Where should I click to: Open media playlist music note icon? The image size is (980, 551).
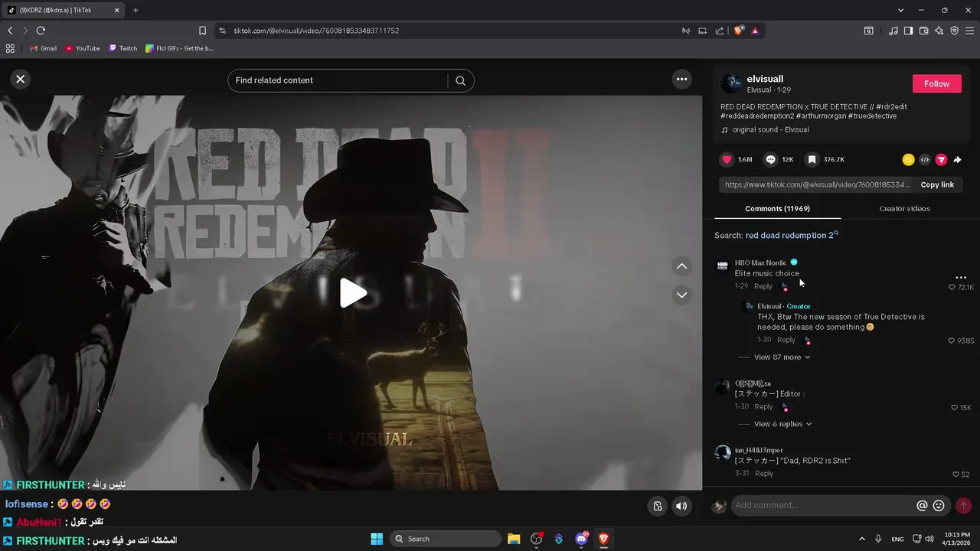tap(893, 31)
